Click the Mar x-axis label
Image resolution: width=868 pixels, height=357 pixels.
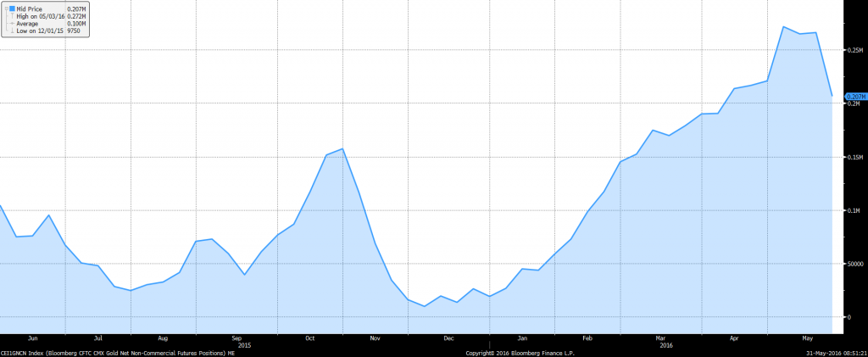pyautogui.click(x=660, y=337)
